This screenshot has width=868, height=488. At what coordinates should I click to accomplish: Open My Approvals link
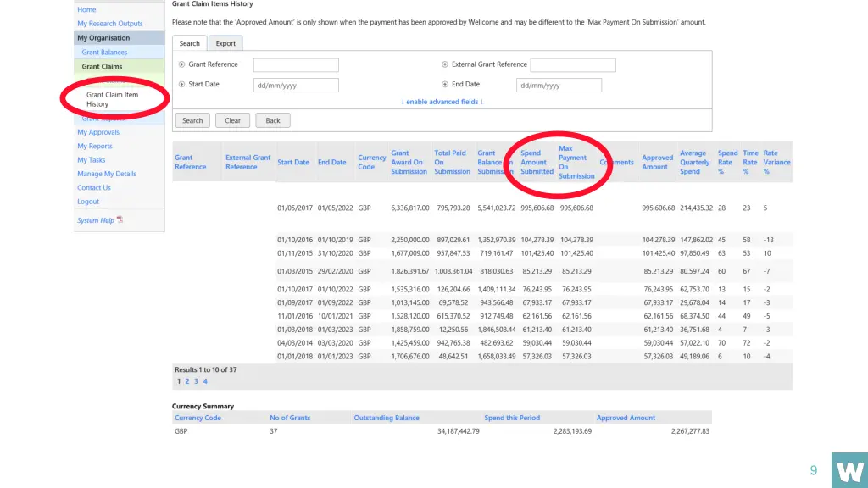click(98, 132)
